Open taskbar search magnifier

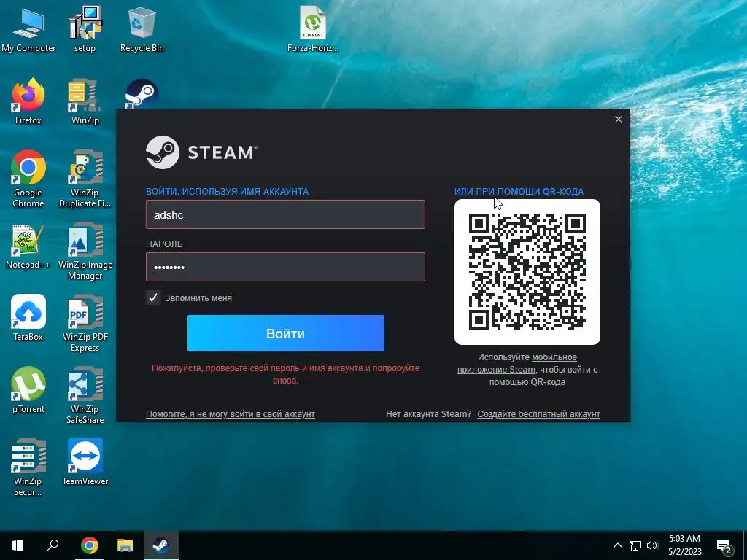53,545
